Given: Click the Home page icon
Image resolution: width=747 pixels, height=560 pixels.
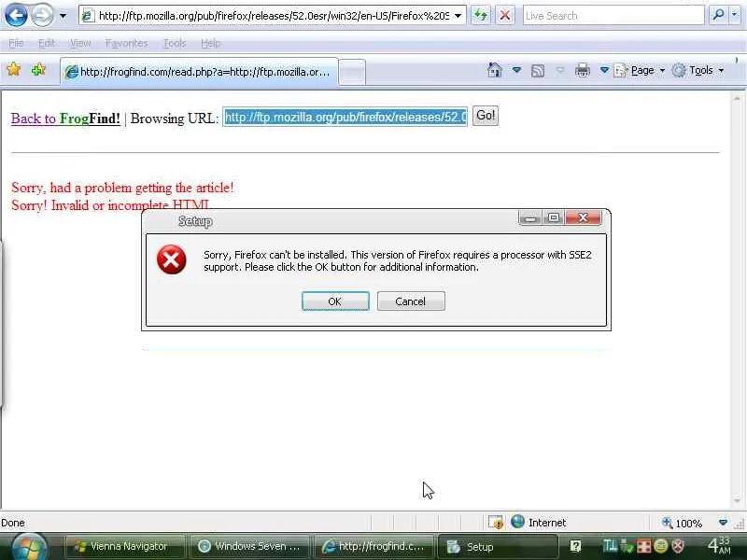Looking at the screenshot, I should click(x=495, y=71).
